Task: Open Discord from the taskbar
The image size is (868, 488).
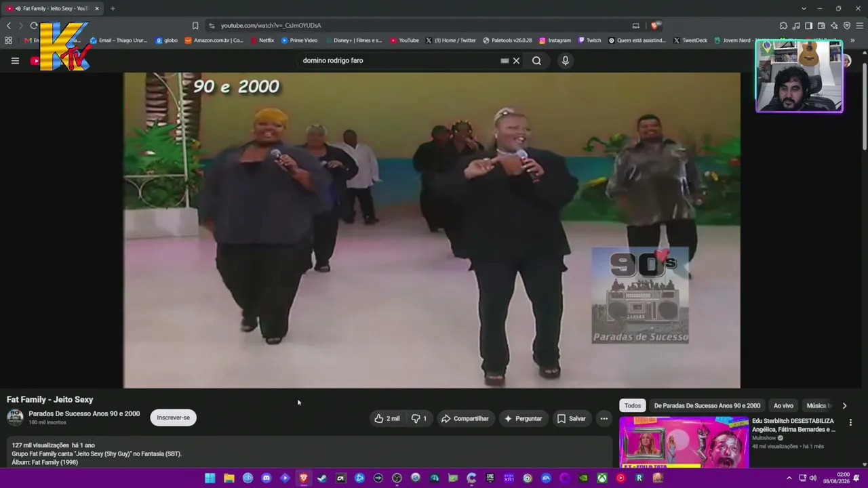Action: [267, 479]
